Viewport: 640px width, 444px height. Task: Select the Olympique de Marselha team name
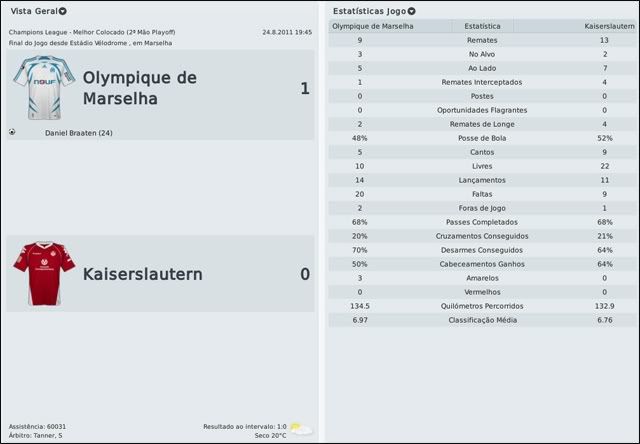(139, 88)
